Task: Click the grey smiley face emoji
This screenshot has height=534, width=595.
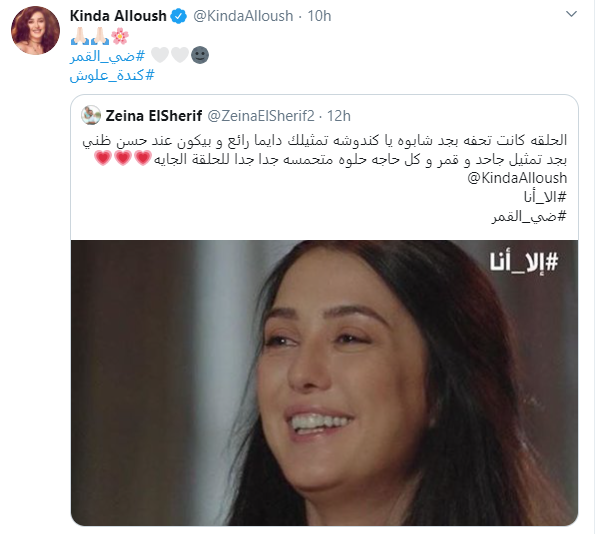Action: 200,55
